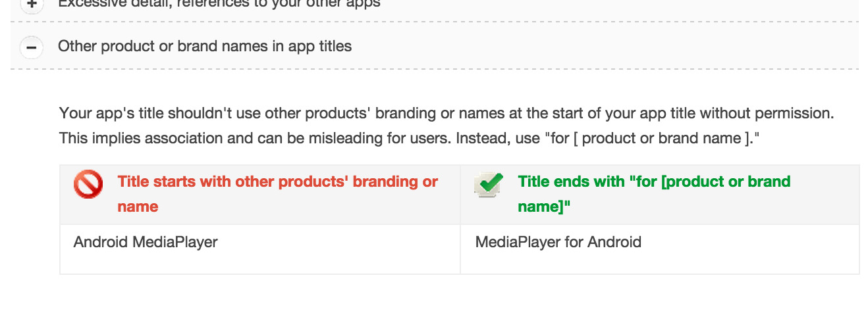Collapse the section using the minus icon
This screenshot has height=313, width=868.
point(31,47)
